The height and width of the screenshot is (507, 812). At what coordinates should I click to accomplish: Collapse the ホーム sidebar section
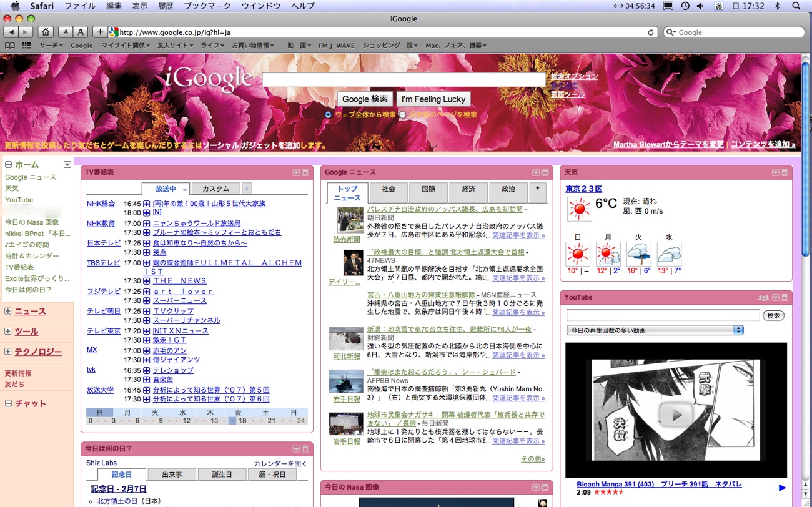[9, 165]
